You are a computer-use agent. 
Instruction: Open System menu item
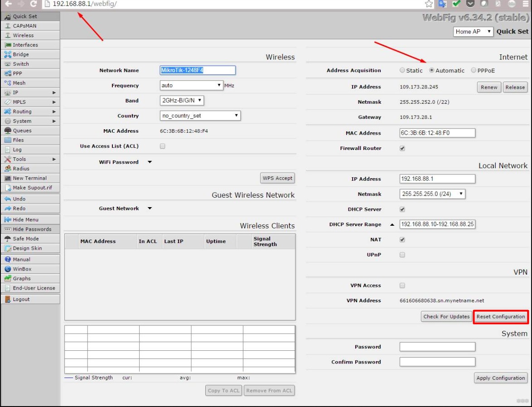coord(30,121)
